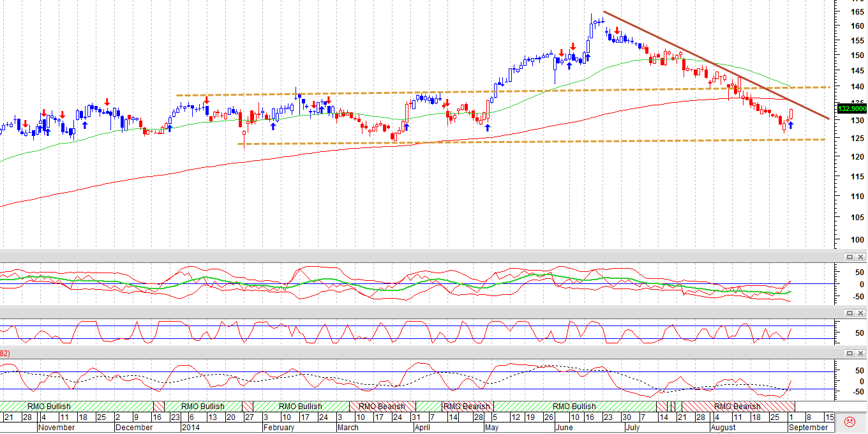
Task: Click the RMO Bearish ribbon segment above August
Action: [737, 406]
